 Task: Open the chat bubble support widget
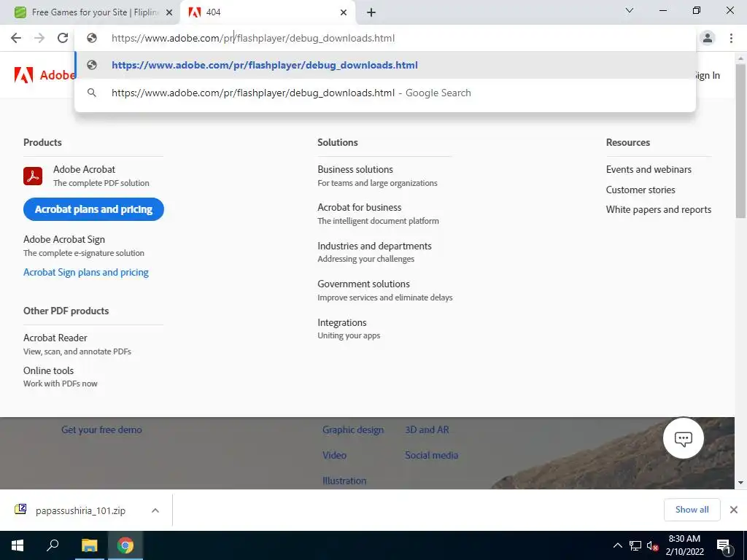coord(683,438)
